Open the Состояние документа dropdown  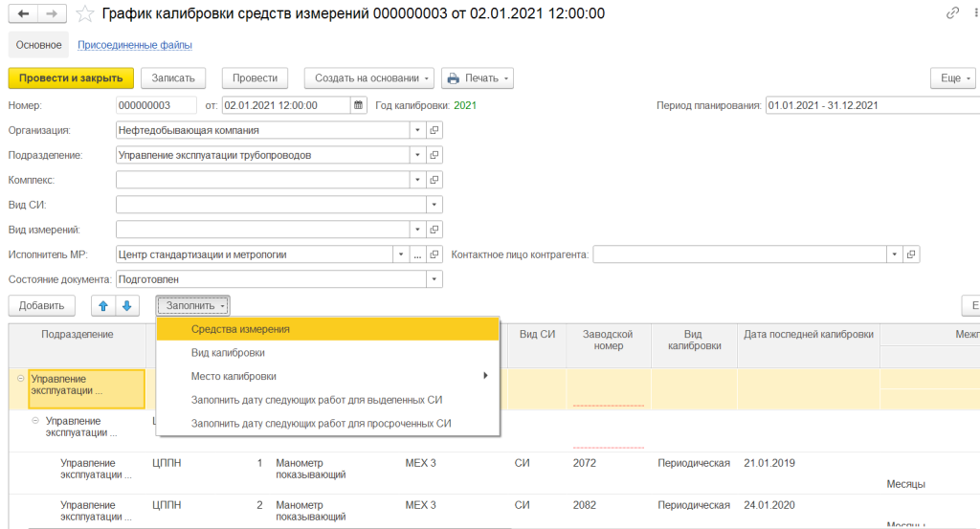(434, 279)
